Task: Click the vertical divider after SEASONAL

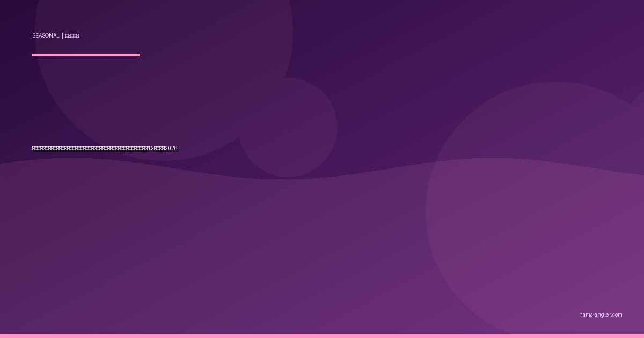Action: [62, 36]
